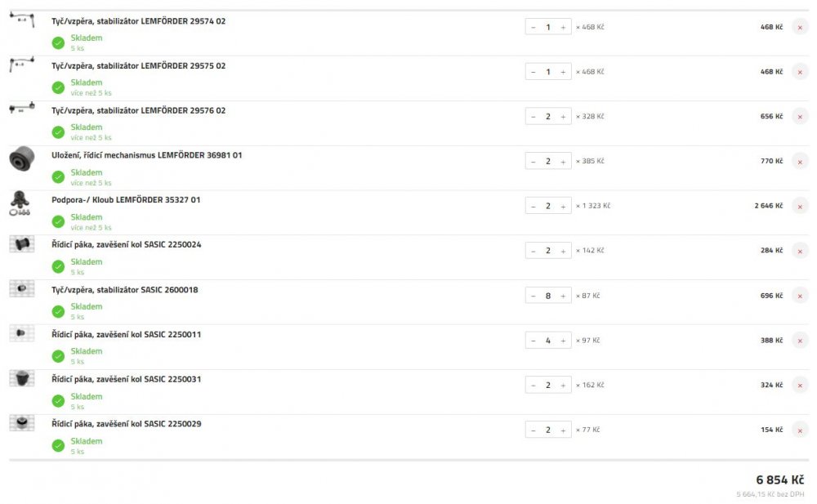The image size is (817, 504).
Task: Remove SASIC 2250031 item with red X
Action: [800, 386]
